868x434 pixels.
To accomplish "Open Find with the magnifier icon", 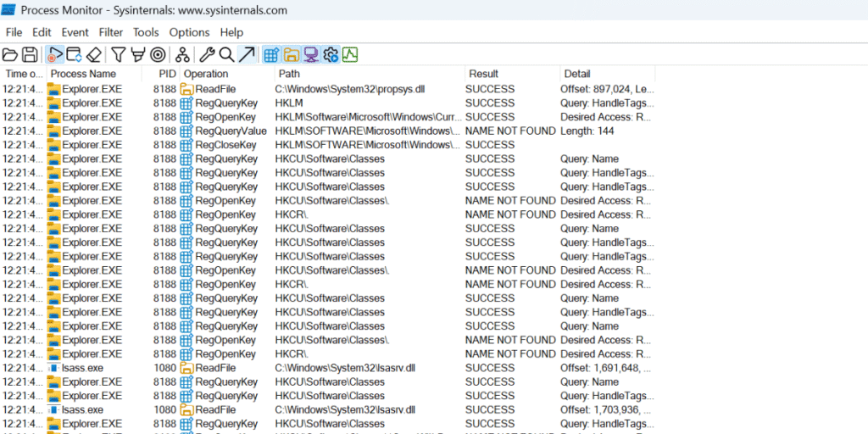I will pos(226,54).
